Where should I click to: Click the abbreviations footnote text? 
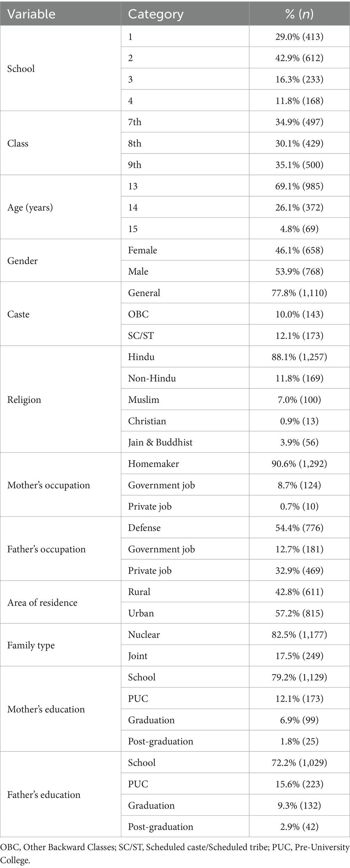coord(175,853)
